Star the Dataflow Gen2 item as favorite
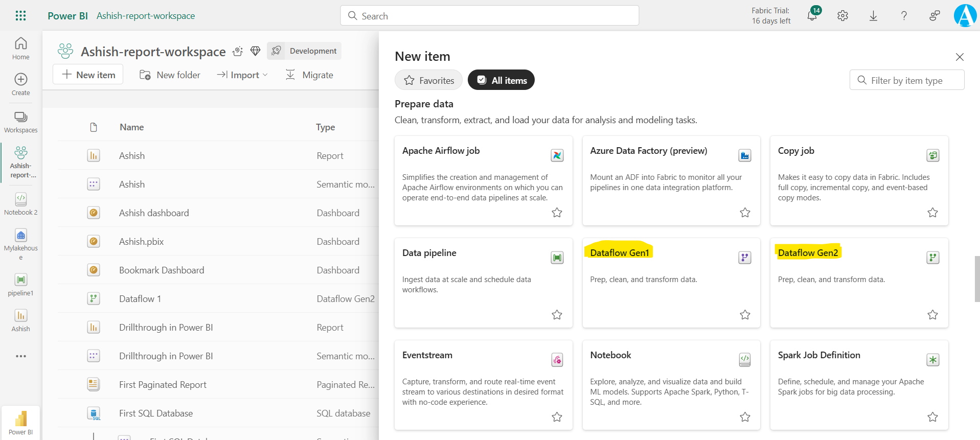 tap(932, 315)
